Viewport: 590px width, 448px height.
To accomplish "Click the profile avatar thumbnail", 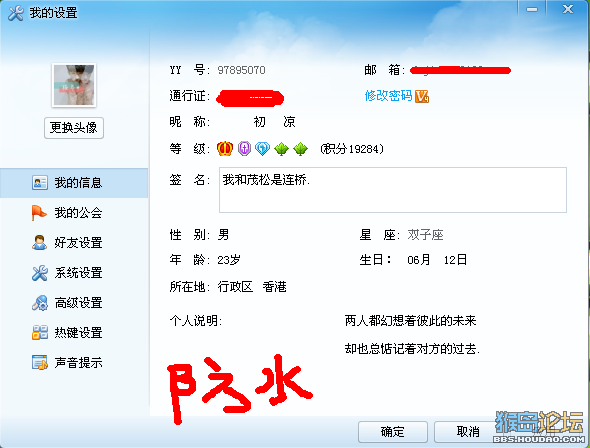I will (74, 85).
